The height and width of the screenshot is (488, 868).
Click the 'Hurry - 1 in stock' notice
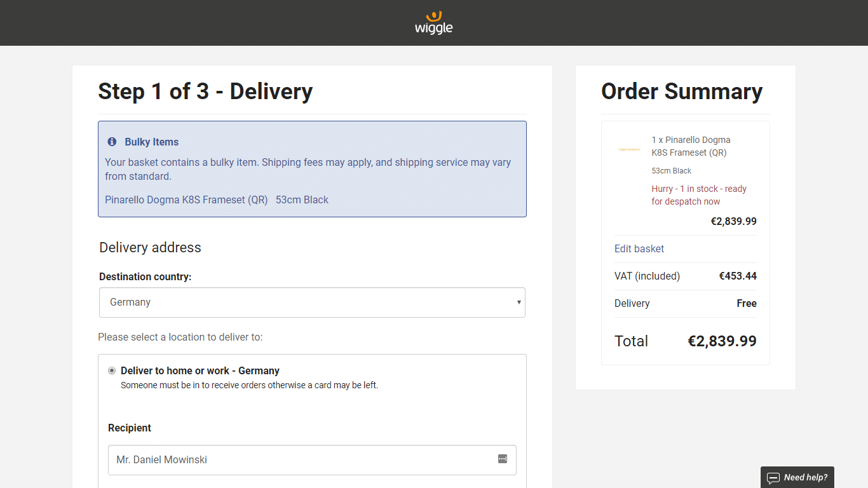point(699,195)
